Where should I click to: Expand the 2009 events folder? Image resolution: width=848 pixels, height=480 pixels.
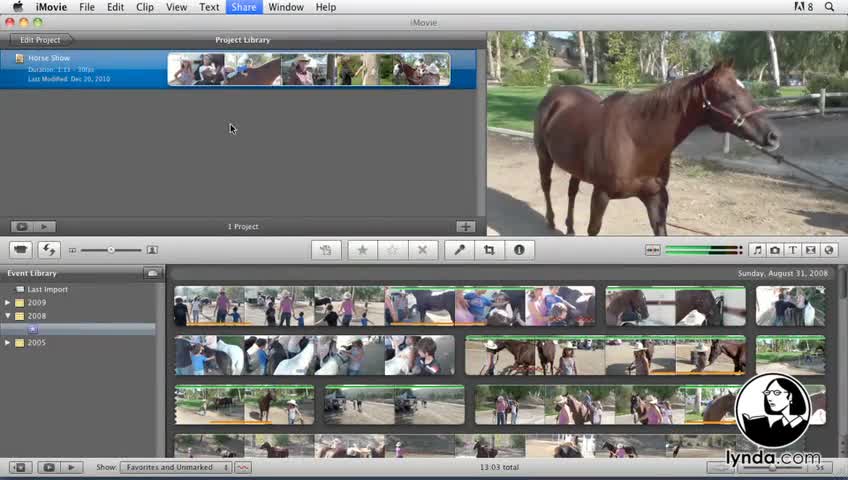tap(8, 303)
